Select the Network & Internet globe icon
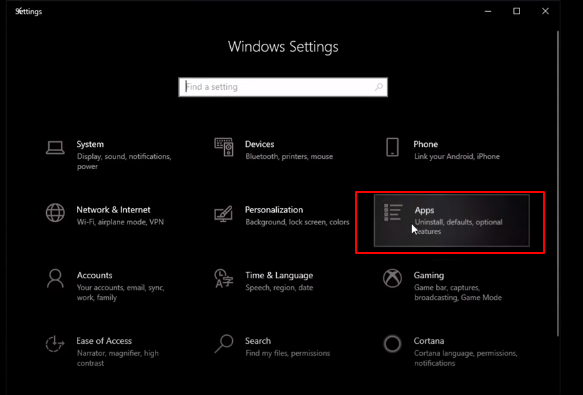This screenshot has width=583, height=395. (x=55, y=213)
